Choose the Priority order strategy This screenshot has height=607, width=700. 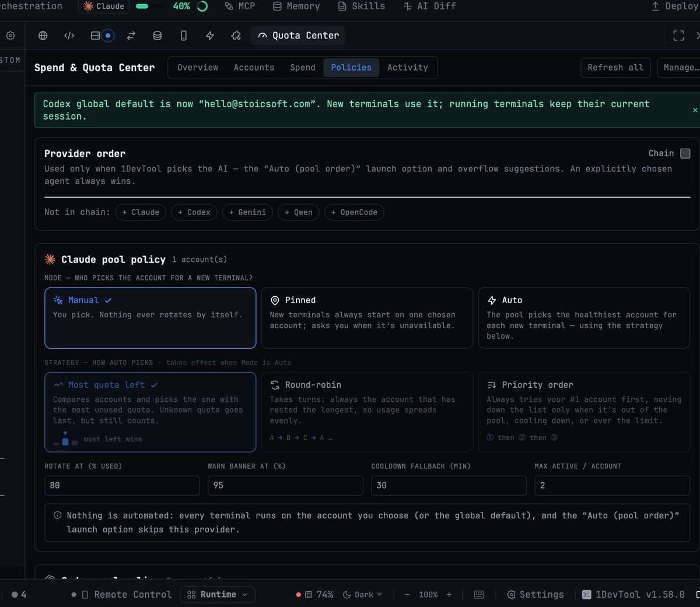584,412
